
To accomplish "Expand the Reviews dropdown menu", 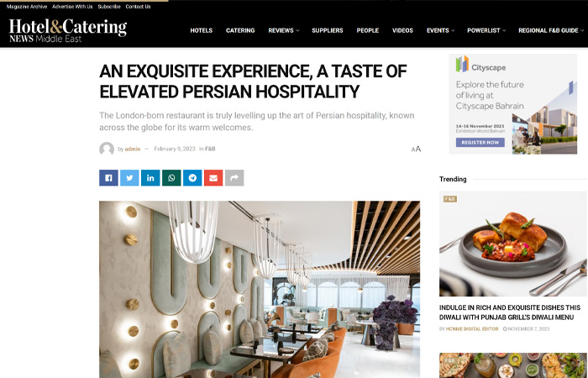I will coord(284,30).
